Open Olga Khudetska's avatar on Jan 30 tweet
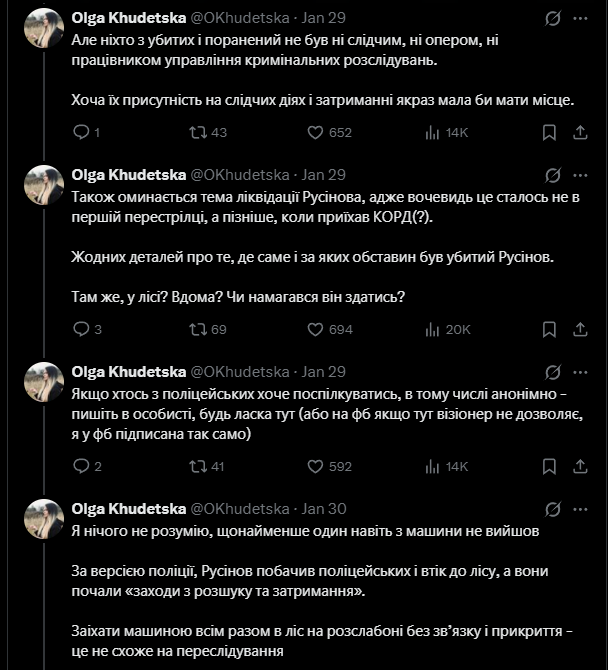Screen dimensions: 608x670 [44, 520]
